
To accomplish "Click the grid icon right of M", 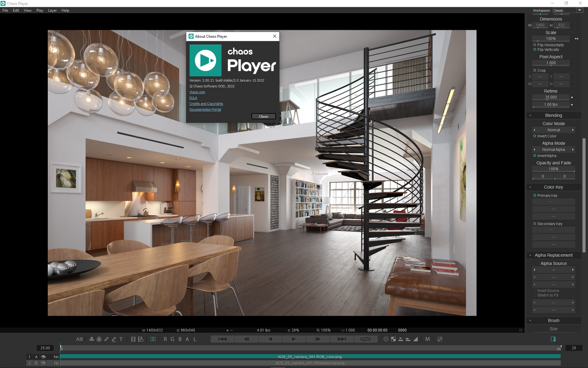I will point(440,339).
